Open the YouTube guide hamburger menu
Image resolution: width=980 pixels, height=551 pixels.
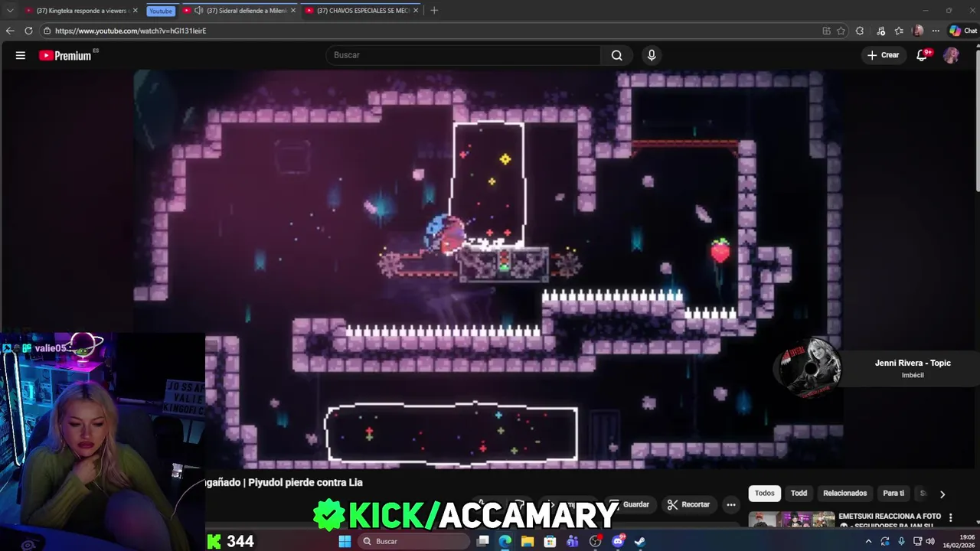[21, 55]
